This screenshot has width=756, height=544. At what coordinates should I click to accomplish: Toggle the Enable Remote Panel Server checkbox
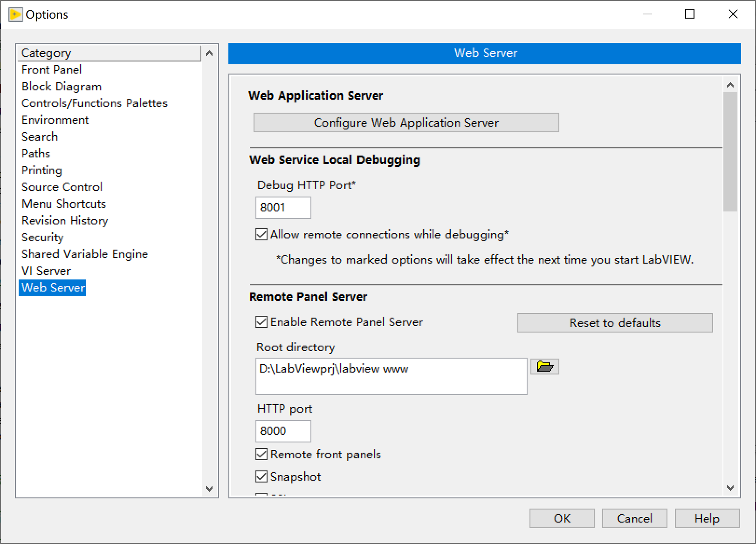pyautogui.click(x=262, y=322)
